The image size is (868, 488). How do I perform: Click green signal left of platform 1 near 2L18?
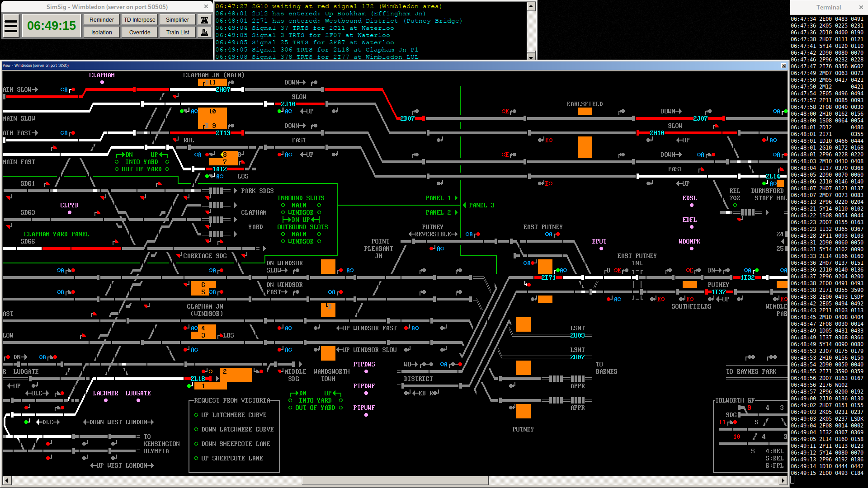tap(189, 386)
